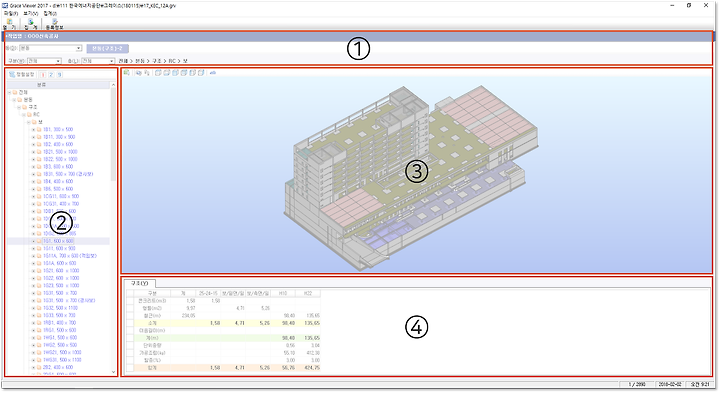Image resolution: width=720 pixels, height=393 pixels.
Task: Expand the 1B1, 300 x 500 tree node
Action: 34,130
